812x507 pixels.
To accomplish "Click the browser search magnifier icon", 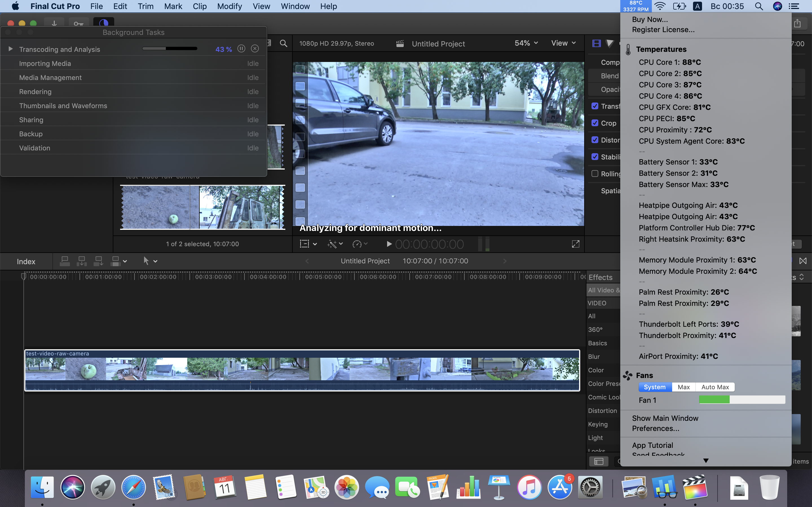I will (284, 43).
